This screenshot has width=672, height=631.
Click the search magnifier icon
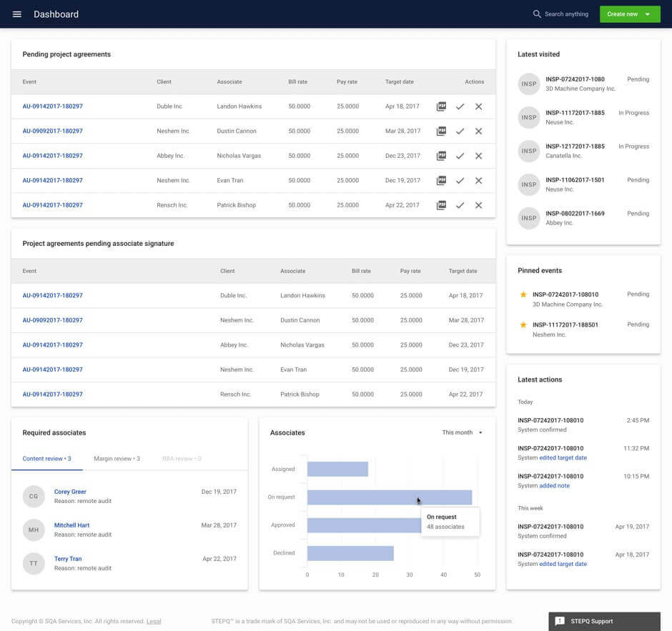coord(537,14)
